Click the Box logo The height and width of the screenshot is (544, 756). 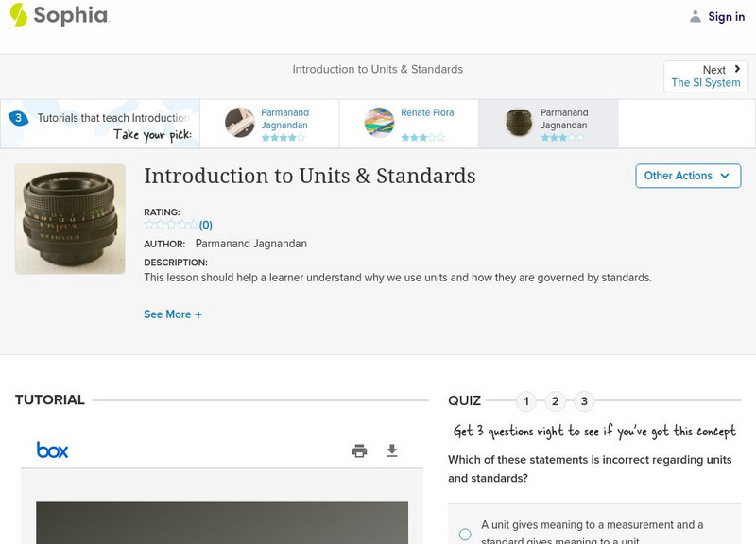tap(52, 450)
